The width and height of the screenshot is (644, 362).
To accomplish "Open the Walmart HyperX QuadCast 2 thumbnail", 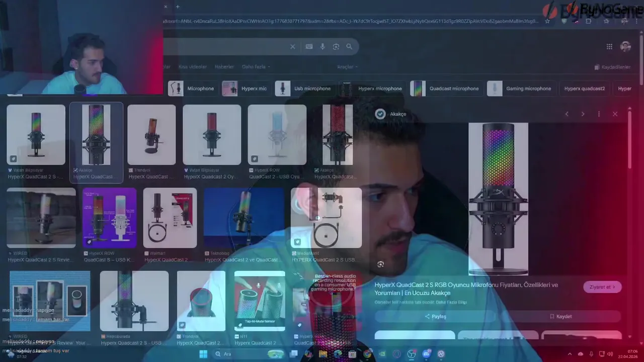I will coord(170,218).
